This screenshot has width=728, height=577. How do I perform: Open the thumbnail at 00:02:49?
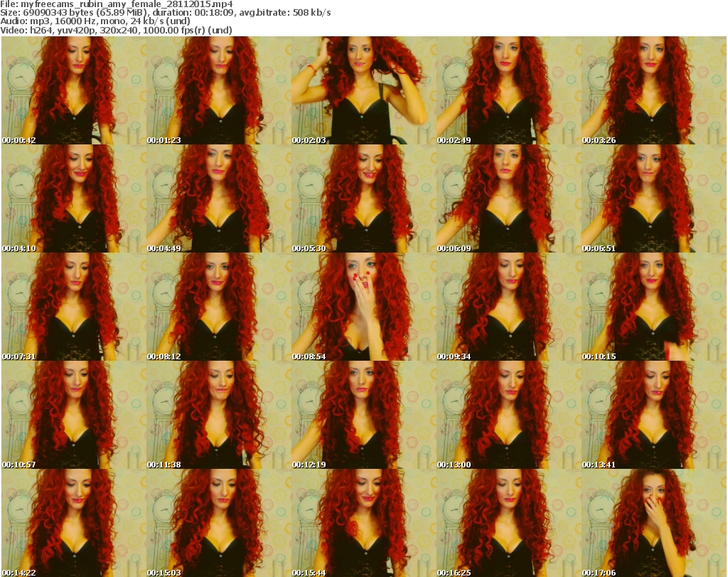(x=509, y=90)
